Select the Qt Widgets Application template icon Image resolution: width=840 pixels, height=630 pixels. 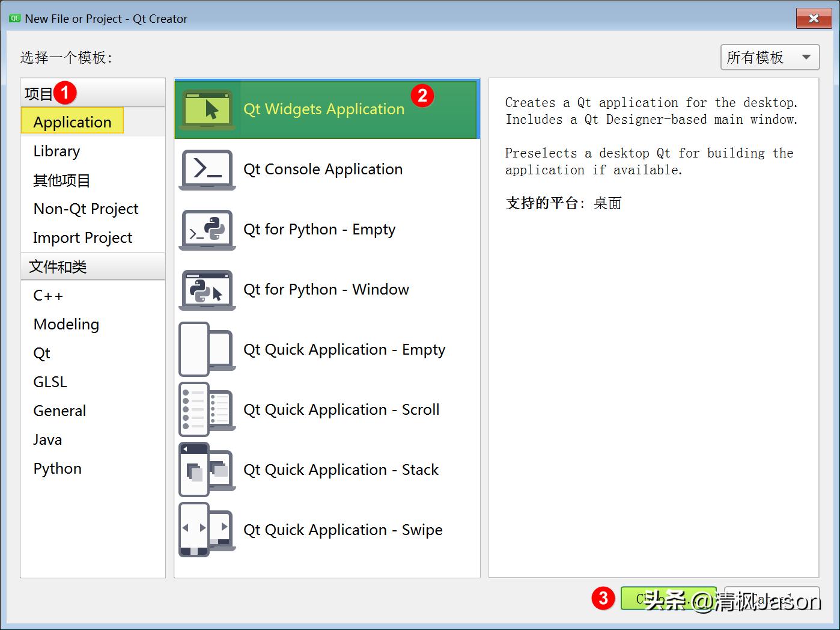[x=207, y=109]
